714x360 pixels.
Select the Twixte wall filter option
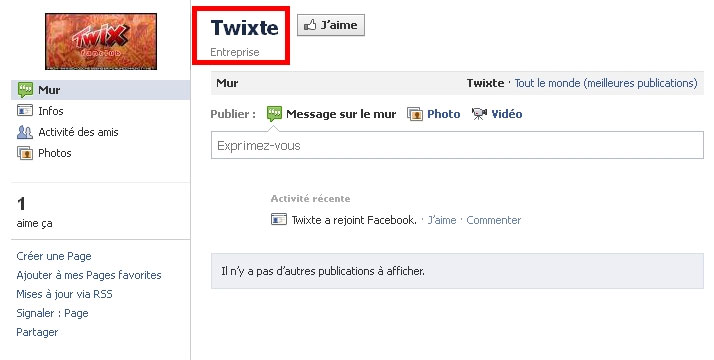[x=485, y=83]
